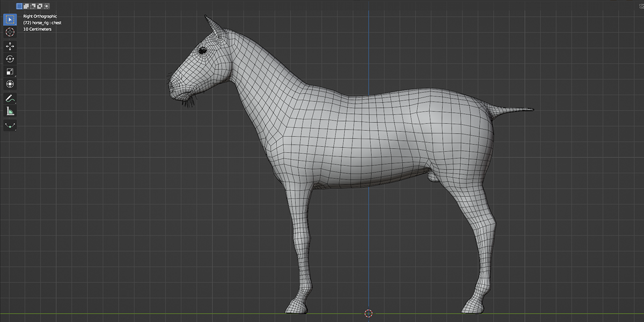Viewport: 644px width, 322px height.
Task: Activate the combined Transform tool
Action: click(x=10, y=84)
